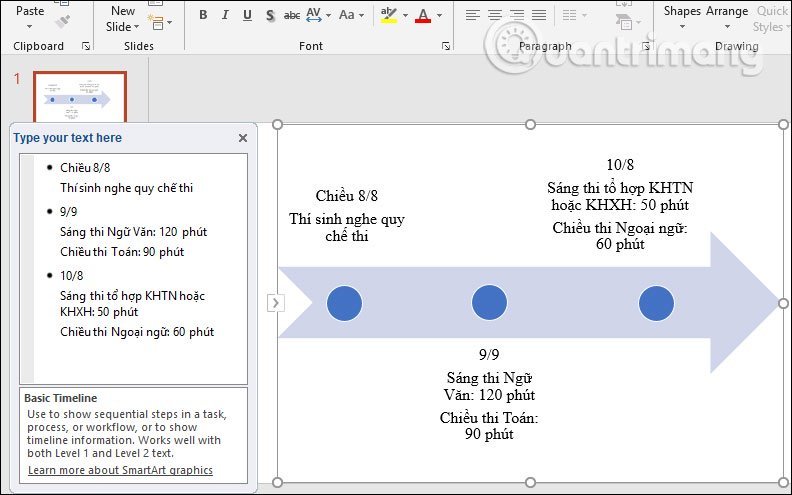Image resolution: width=792 pixels, height=495 pixels.
Task: Click the Format Painter brush icon
Action: pyautogui.click(x=63, y=19)
